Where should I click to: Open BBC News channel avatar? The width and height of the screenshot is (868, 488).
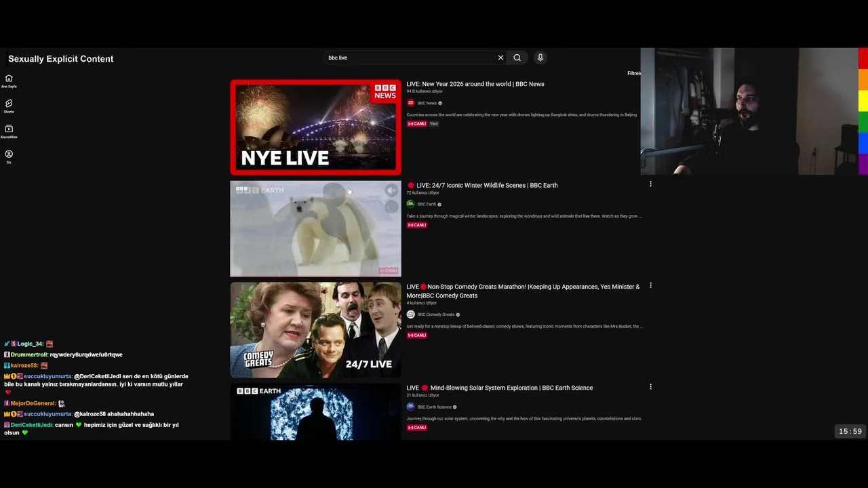click(410, 103)
